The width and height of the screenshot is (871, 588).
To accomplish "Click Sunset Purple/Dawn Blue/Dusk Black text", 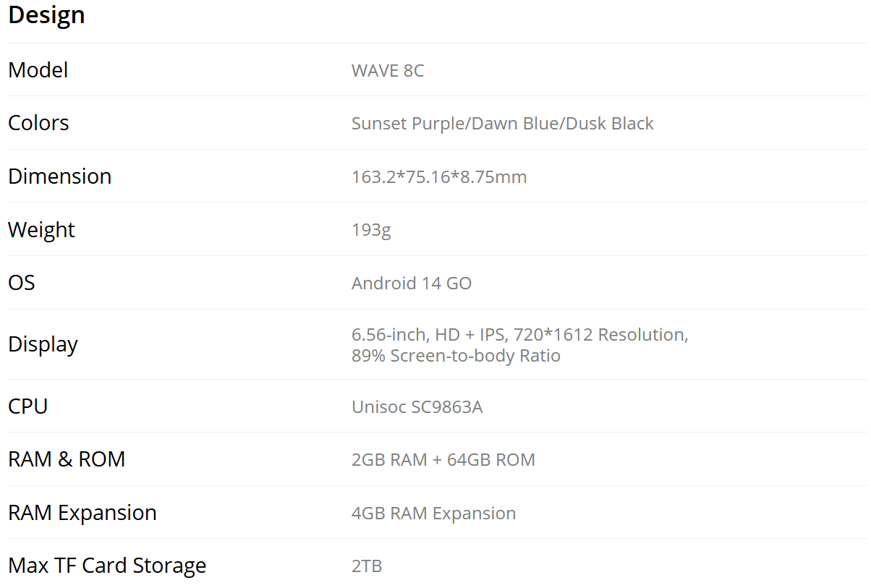I will pos(503,124).
